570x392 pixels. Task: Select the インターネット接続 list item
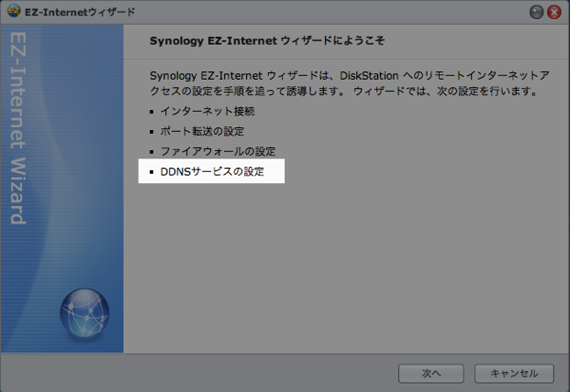point(207,111)
